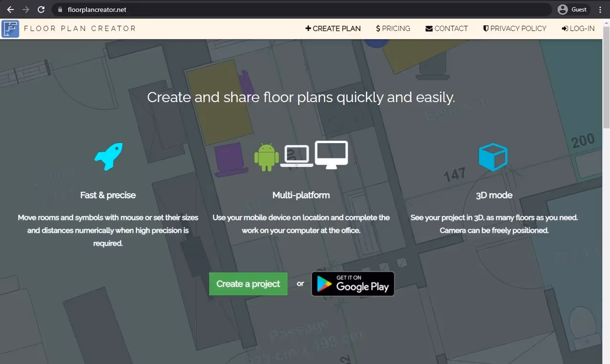Open the PRICING page
The height and width of the screenshot is (364, 610).
coord(393,29)
